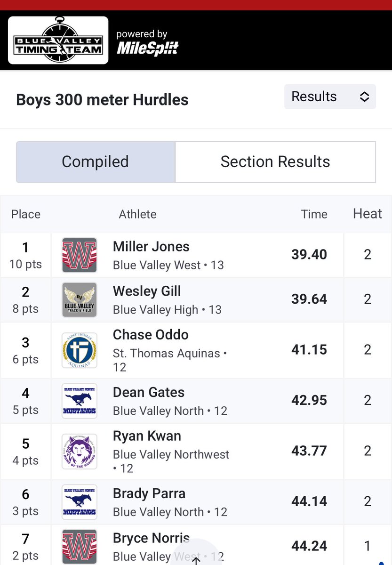Open Wesley Gill athlete profile
This screenshot has width=392, height=565.
point(147,291)
